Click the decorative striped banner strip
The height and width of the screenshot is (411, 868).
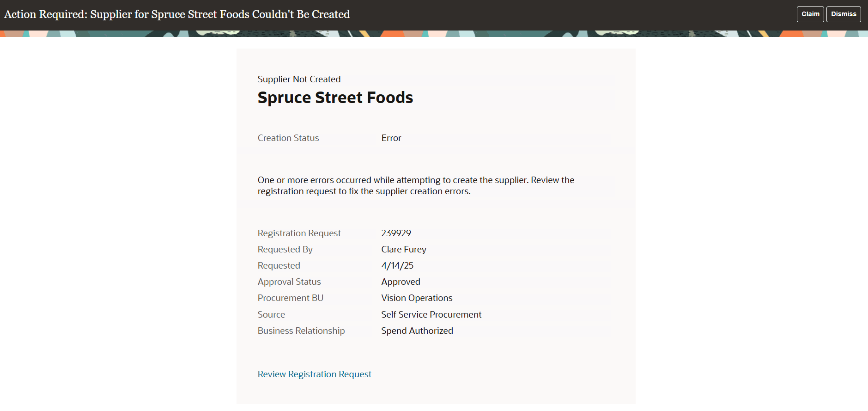point(434,32)
